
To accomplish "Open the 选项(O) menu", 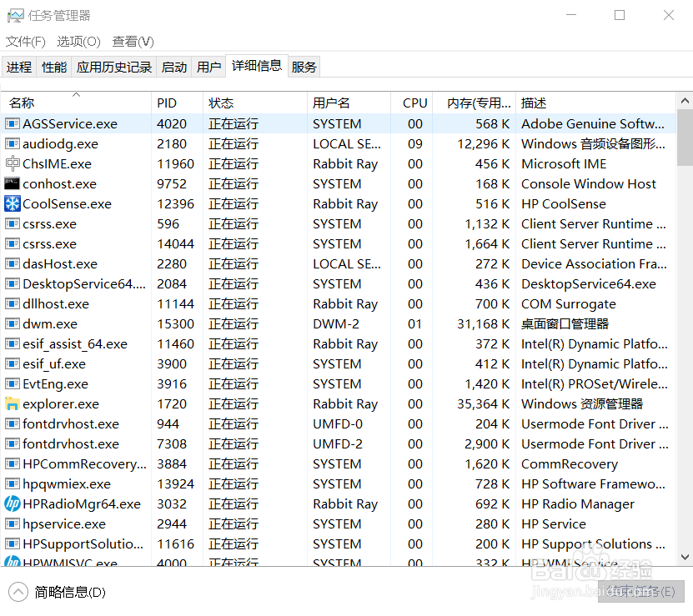I will coord(78,42).
